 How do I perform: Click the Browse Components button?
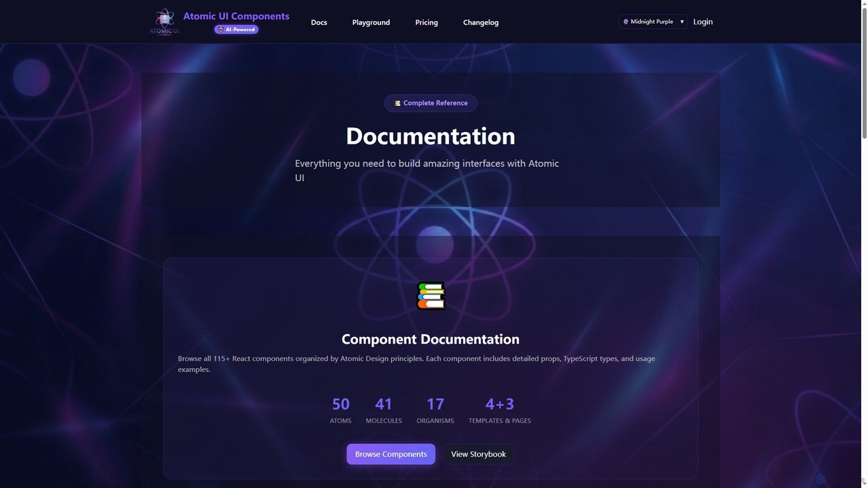(391, 454)
